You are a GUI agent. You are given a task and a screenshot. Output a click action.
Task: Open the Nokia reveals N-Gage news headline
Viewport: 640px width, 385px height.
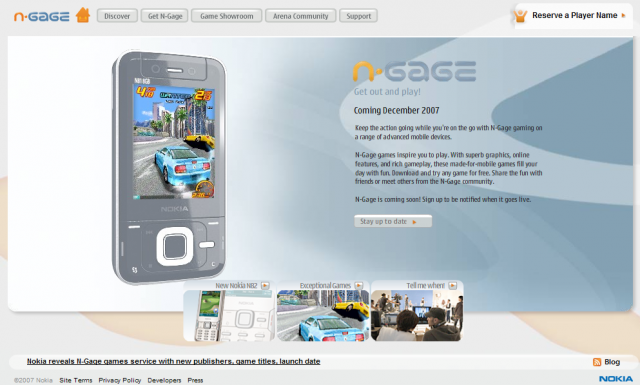click(x=173, y=361)
